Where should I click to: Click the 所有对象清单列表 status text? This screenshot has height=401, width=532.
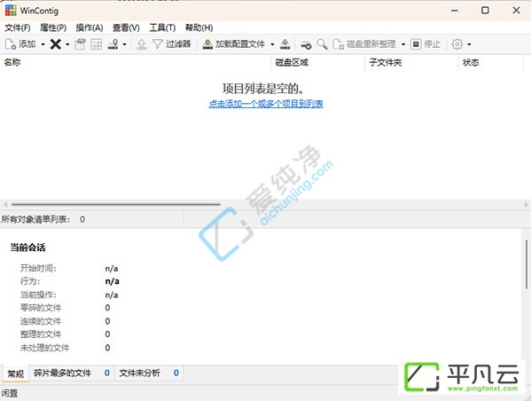tap(35, 219)
